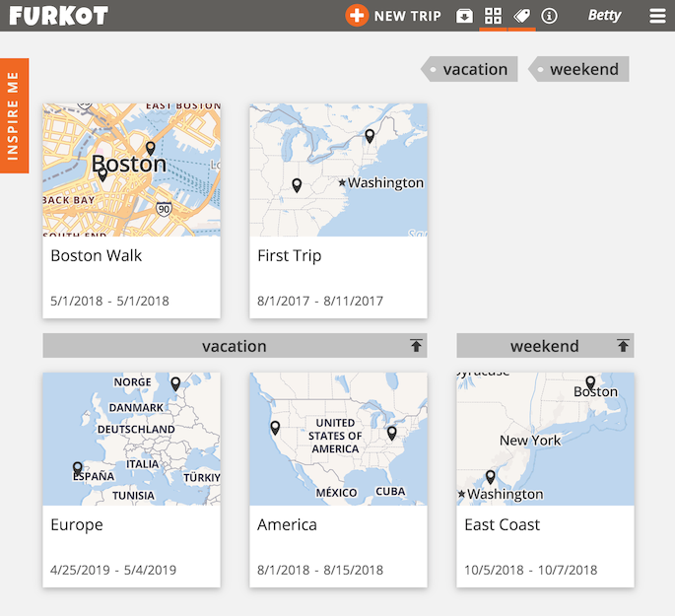The height and width of the screenshot is (616, 675).
Task: Click the 4/25/2019 - 5/4/2019 date text
Action: pos(113,570)
